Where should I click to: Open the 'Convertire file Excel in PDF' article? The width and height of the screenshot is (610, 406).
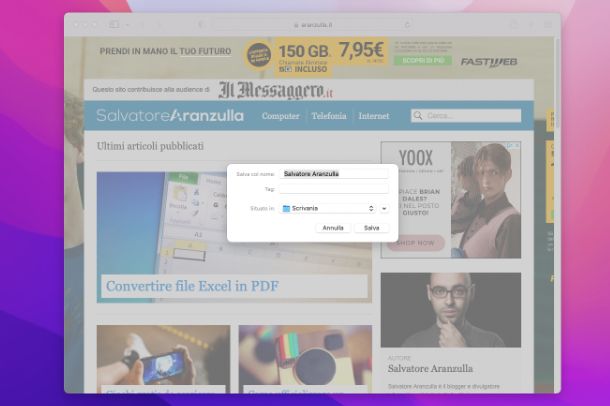click(193, 286)
